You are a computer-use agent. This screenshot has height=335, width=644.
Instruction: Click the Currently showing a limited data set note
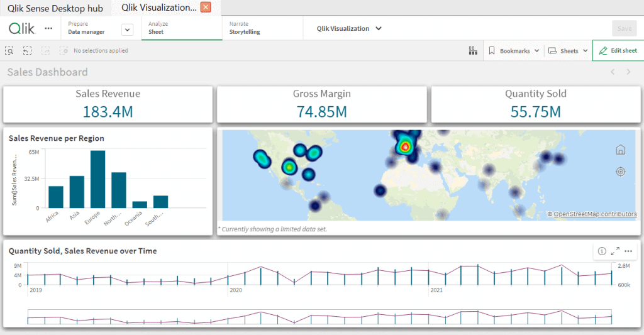tap(272, 229)
